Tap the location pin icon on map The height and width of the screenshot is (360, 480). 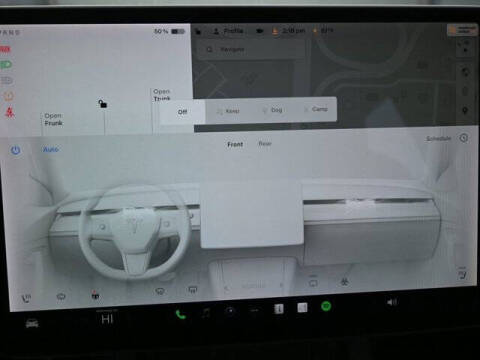pos(465,110)
